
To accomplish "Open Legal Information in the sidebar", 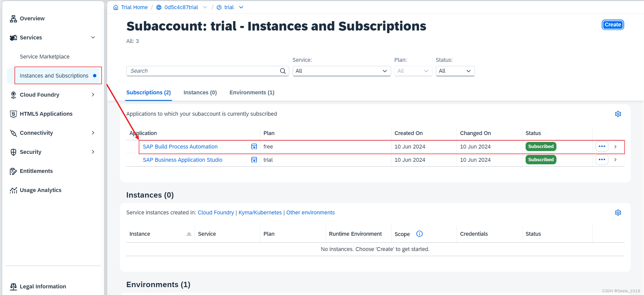I will (x=43, y=287).
